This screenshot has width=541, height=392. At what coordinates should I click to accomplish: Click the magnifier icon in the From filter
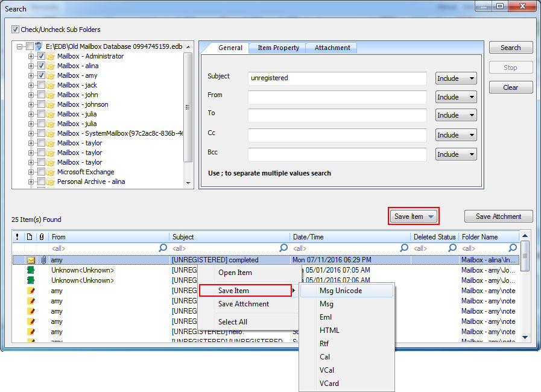coord(163,248)
